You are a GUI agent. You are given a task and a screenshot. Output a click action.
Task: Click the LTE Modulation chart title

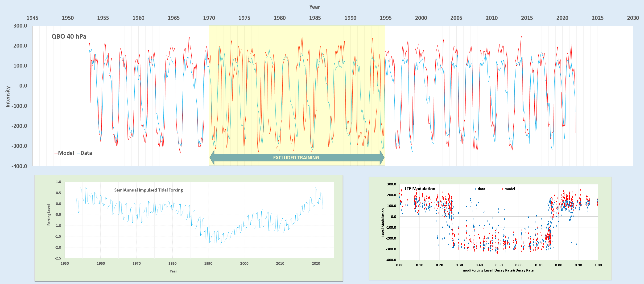point(420,189)
